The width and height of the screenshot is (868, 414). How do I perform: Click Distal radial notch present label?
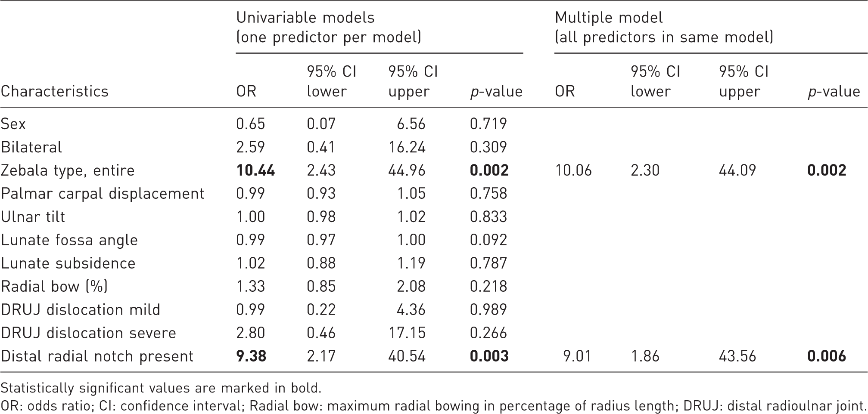pos(97,357)
